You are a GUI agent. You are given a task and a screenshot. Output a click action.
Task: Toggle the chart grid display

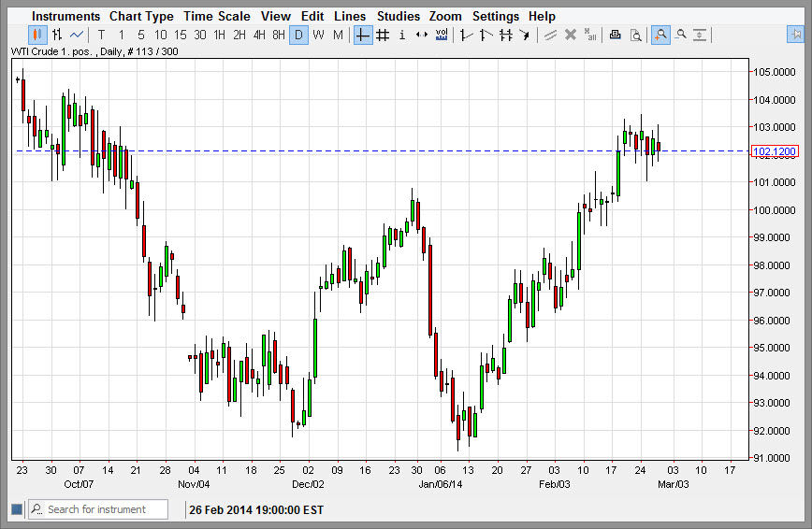pos(383,36)
